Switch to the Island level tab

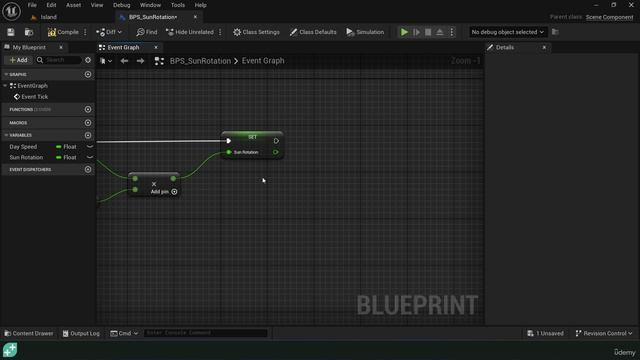[48, 17]
